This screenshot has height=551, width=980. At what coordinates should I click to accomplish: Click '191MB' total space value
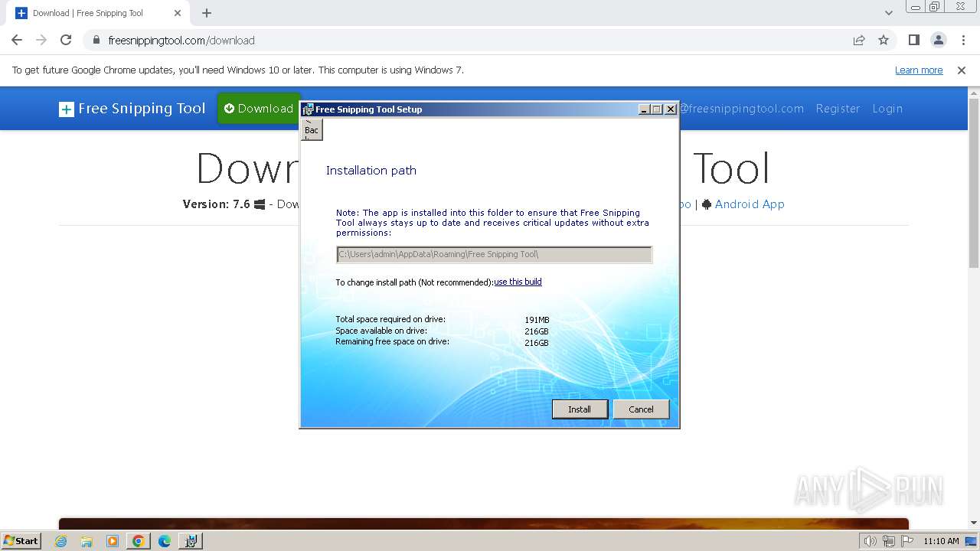coord(537,320)
